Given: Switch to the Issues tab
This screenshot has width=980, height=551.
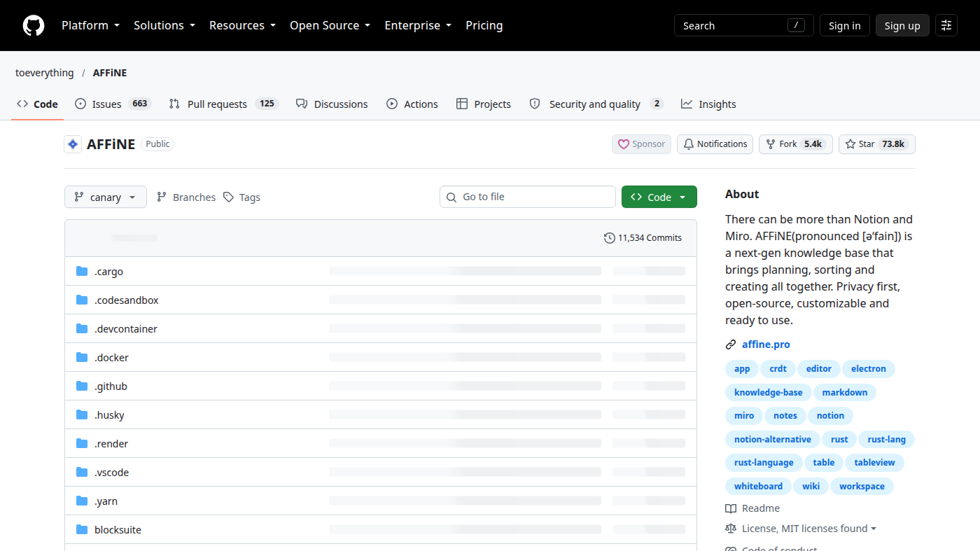Looking at the screenshot, I should click(x=113, y=104).
